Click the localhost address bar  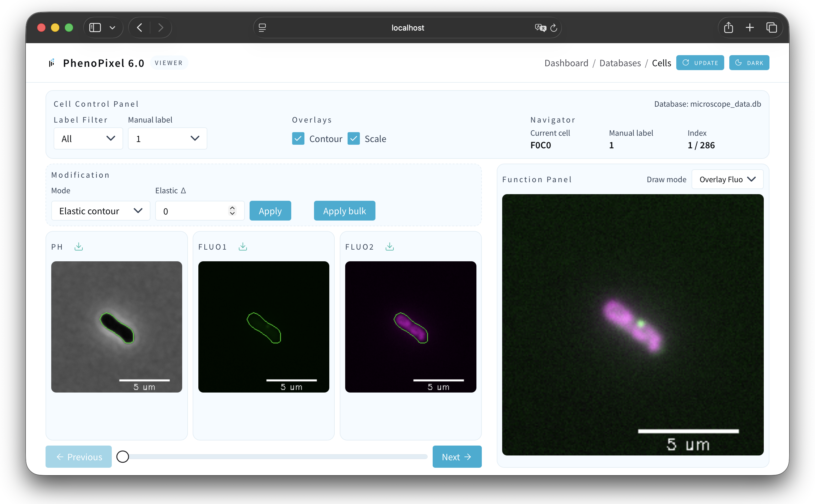pos(407,28)
